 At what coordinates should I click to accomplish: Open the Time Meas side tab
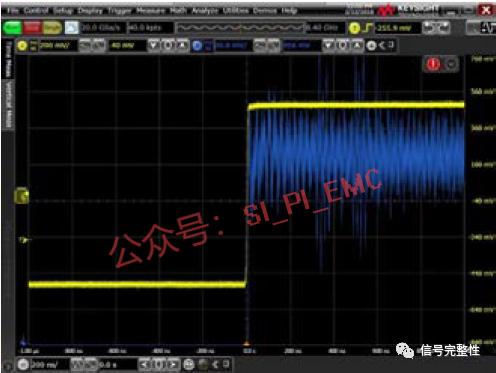pos(8,59)
